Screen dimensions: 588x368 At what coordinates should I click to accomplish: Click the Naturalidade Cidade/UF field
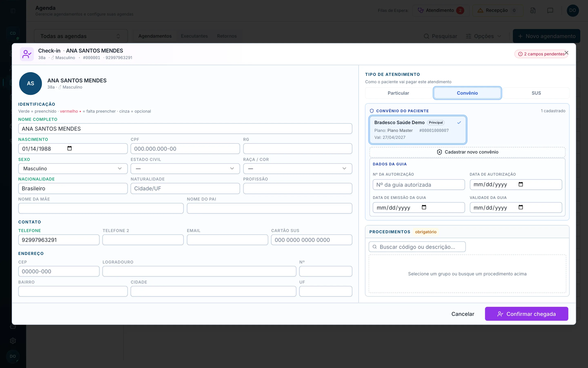pyautogui.click(x=185, y=188)
